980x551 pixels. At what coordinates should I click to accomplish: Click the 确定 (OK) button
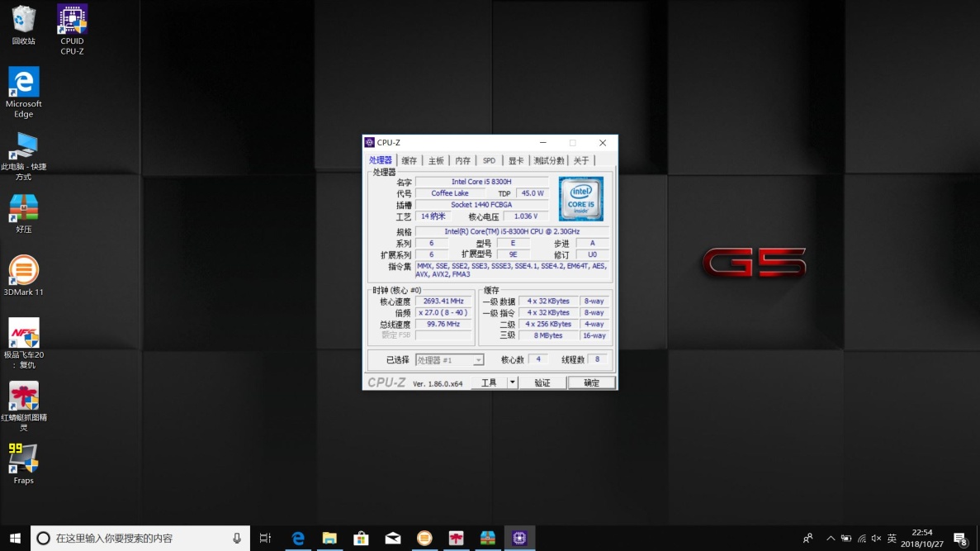click(591, 382)
